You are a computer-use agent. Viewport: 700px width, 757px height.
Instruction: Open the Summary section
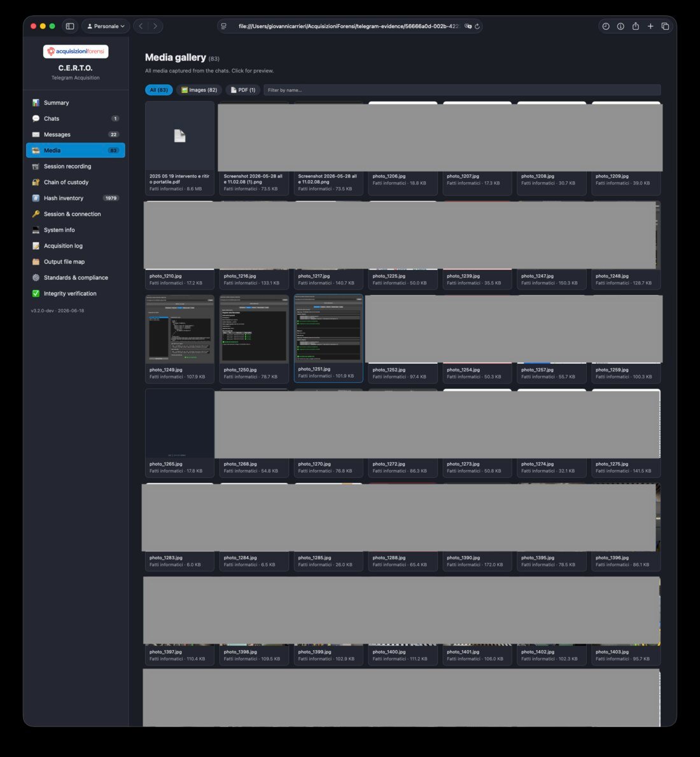coord(75,103)
